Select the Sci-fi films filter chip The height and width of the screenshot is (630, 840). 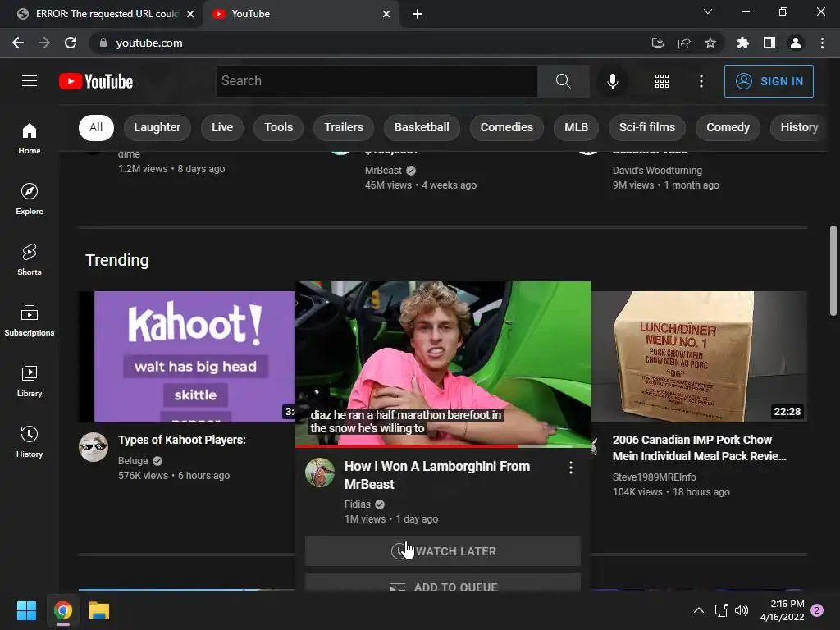[647, 127]
